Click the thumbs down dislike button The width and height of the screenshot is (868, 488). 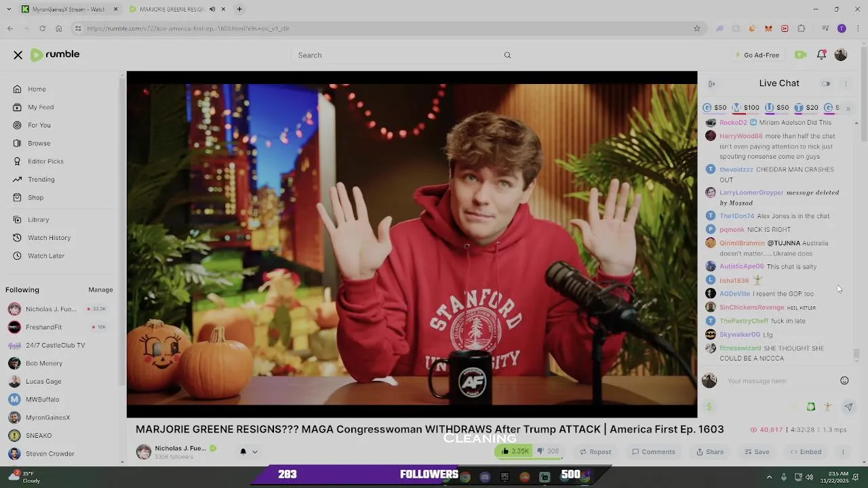point(548,451)
